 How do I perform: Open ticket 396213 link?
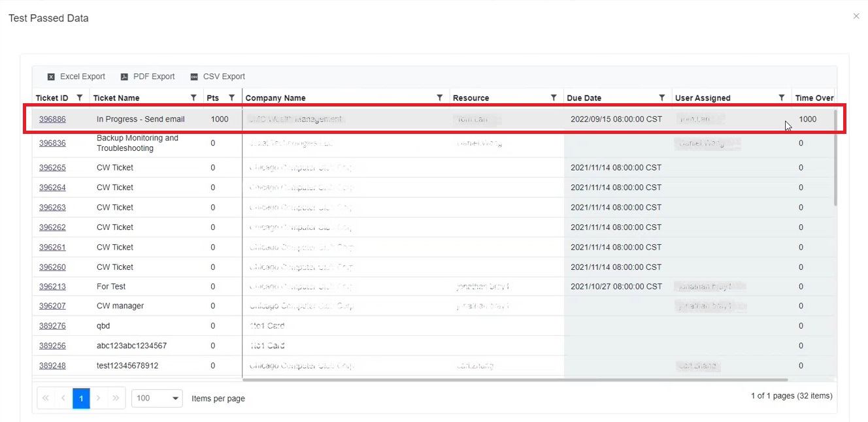[x=52, y=287]
